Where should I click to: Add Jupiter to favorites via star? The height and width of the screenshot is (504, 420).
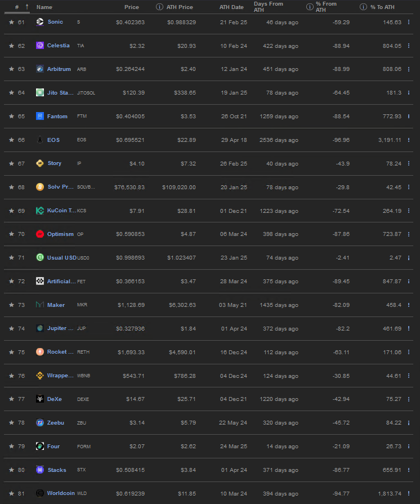point(12,328)
